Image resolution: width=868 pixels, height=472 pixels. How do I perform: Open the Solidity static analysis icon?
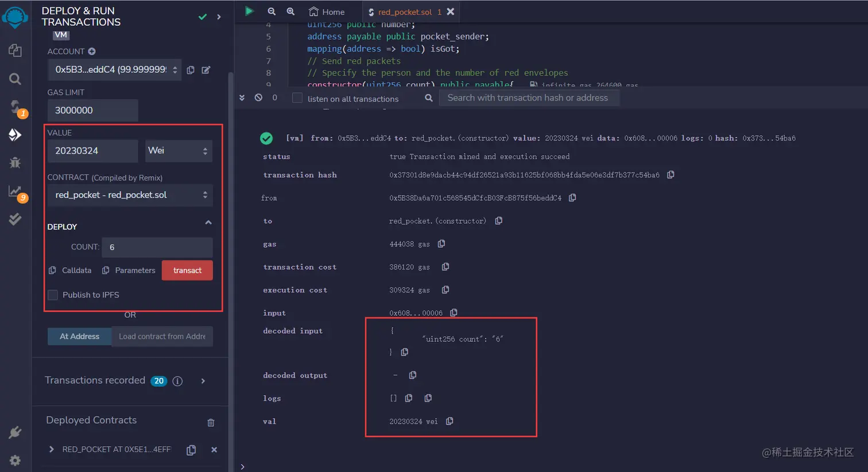click(15, 191)
